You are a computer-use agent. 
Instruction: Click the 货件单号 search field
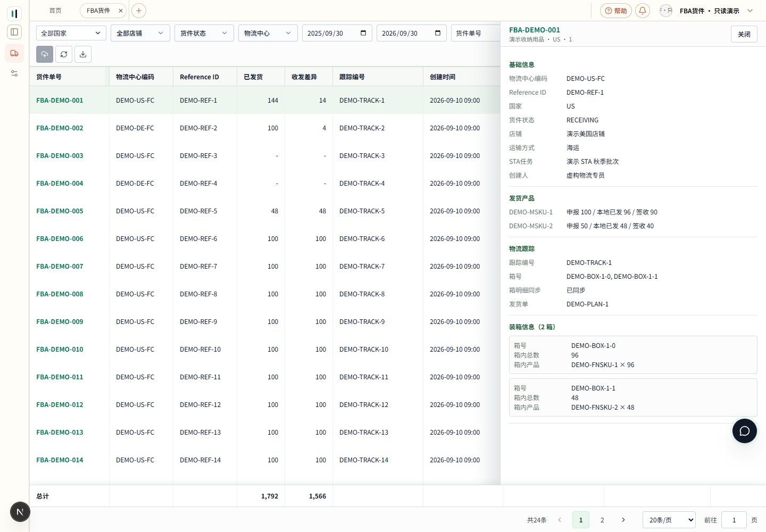[x=476, y=33]
